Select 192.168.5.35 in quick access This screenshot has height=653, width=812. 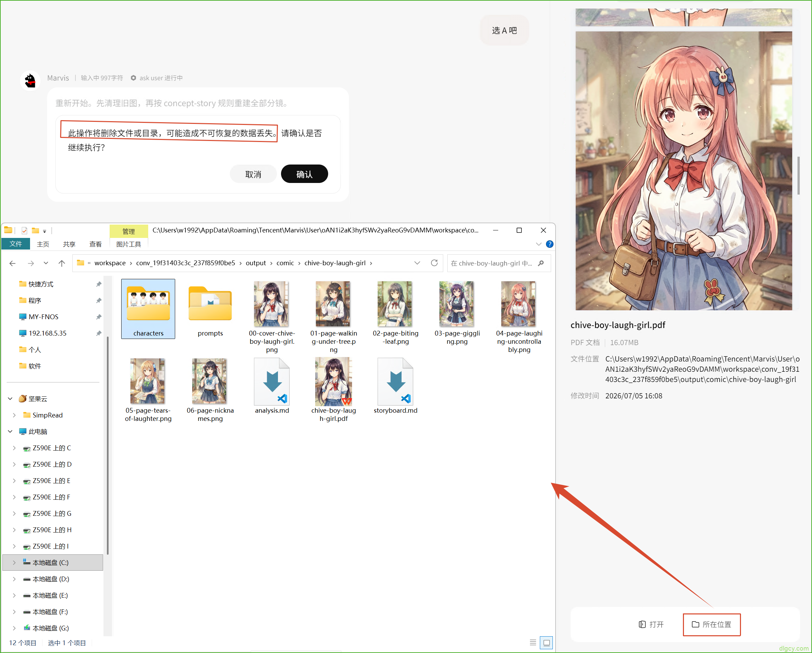(47, 333)
